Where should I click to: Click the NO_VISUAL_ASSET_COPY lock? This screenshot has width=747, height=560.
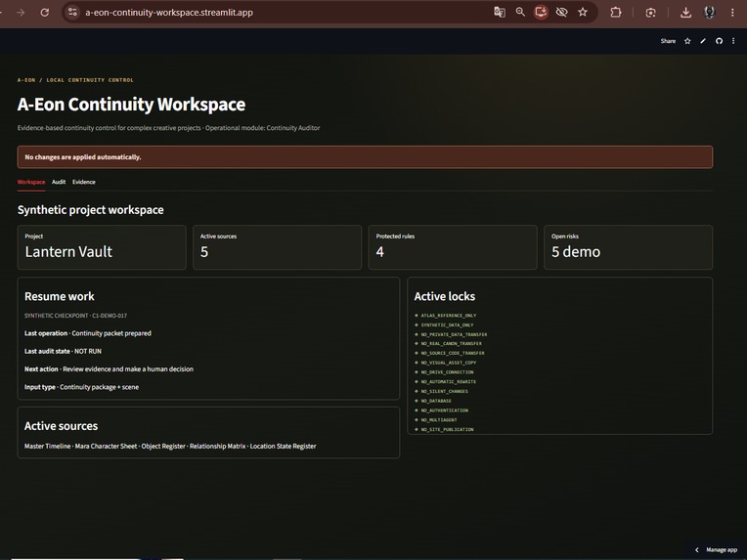coord(448,363)
